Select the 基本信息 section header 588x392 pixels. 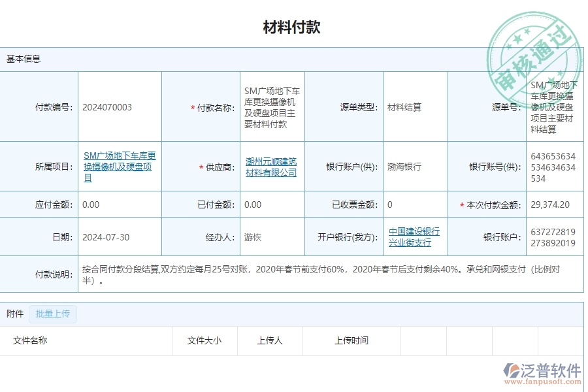pyautogui.click(x=22, y=58)
